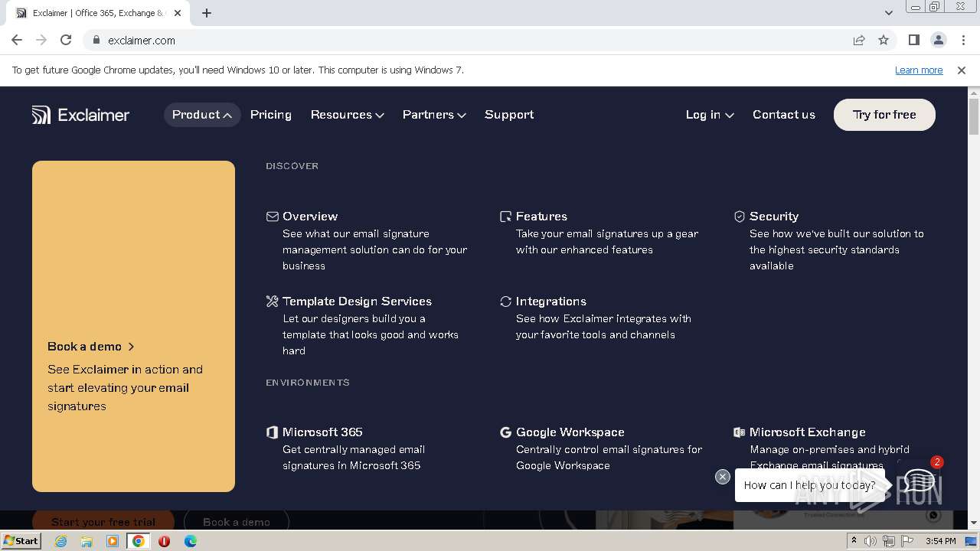Viewport: 980px width, 551px height.
Task: Click the page vertical scrollbar thumb
Action: [x=974, y=116]
